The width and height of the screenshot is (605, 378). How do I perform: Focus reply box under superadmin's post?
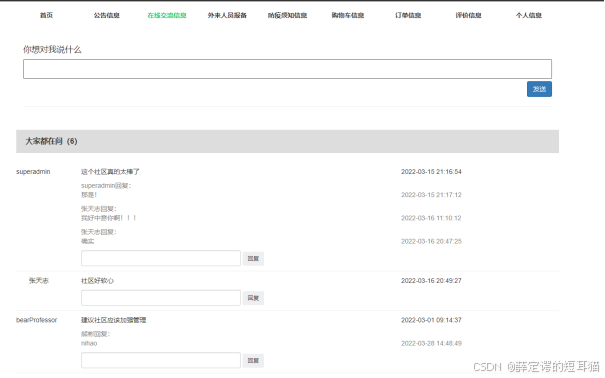pyautogui.click(x=161, y=258)
